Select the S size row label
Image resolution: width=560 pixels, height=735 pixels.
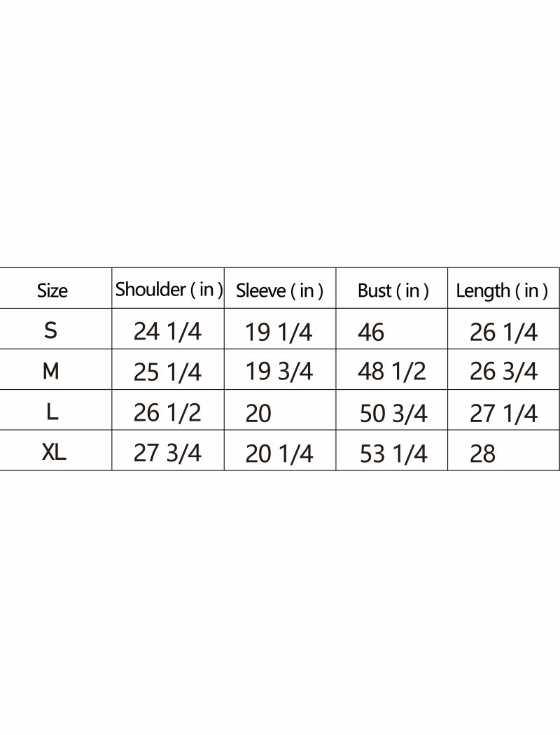point(50,330)
